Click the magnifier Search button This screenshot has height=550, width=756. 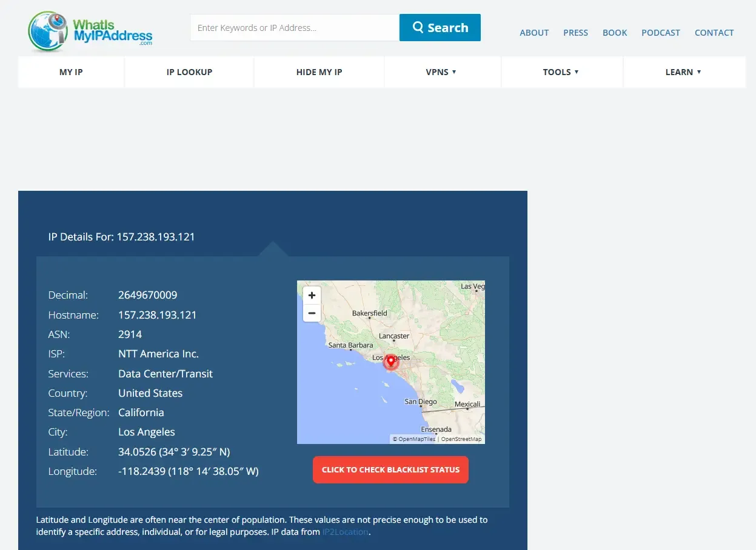(440, 28)
